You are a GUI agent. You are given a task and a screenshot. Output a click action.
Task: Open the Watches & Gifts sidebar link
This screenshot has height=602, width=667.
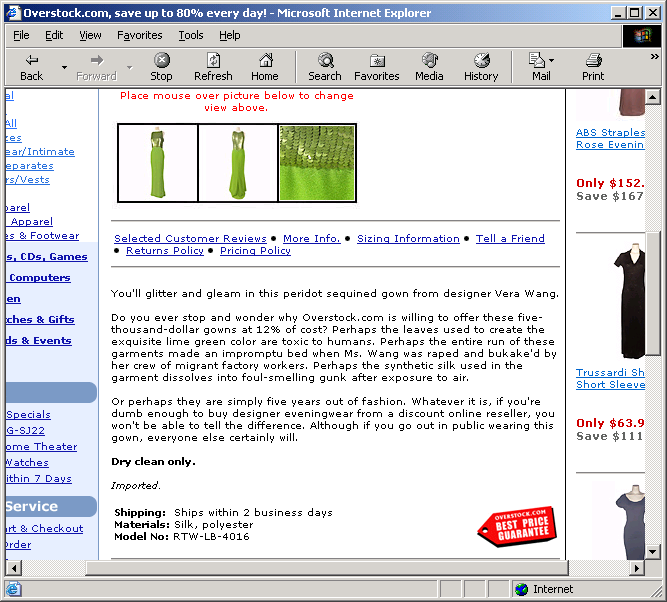pyautogui.click(x=40, y=320)
